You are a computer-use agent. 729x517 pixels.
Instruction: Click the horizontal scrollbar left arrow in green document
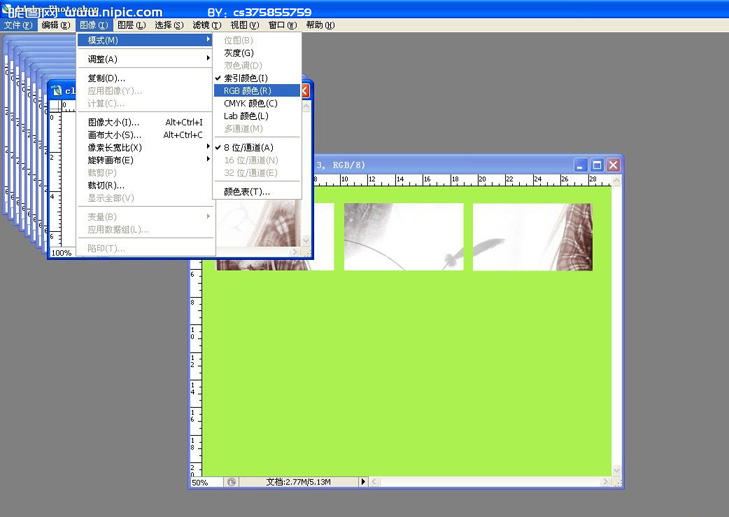point(375,482)
